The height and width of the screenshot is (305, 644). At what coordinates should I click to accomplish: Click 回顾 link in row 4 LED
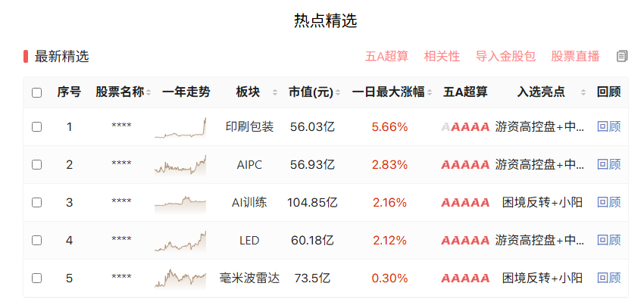pyautogui.click(x=608, y=240)
